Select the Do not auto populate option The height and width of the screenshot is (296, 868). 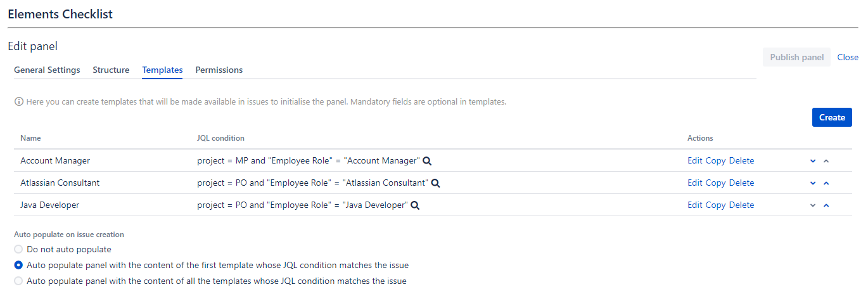click(x=18, y=250)
